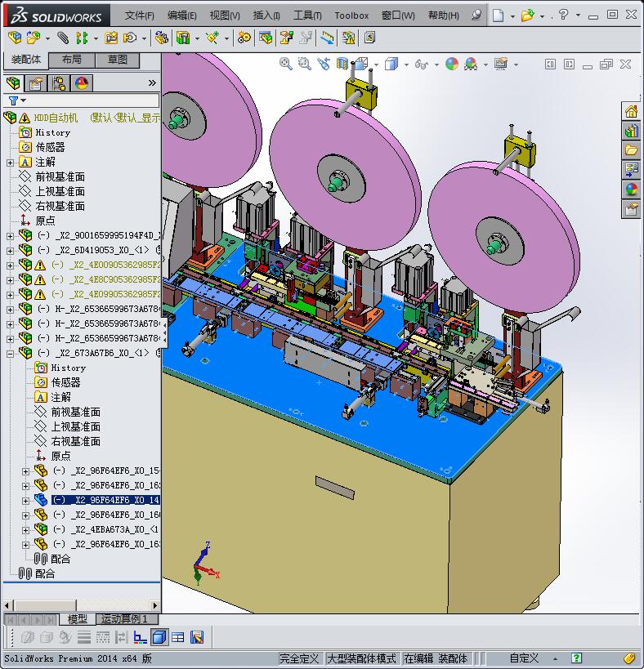The width and height of the screenshot is (644, 669).
Task: Click Zoom to Fit magnifier icon
Action: tap(285, 64)
